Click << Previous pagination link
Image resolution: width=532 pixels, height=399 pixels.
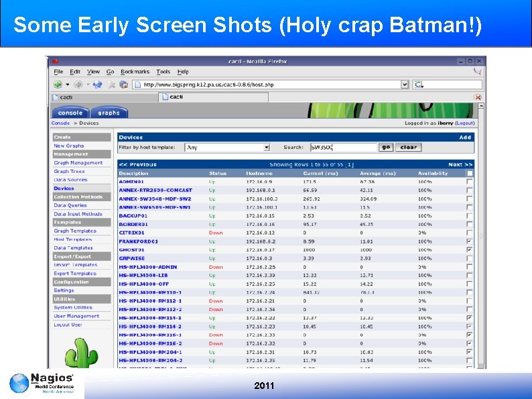click(x=138, y=165)
